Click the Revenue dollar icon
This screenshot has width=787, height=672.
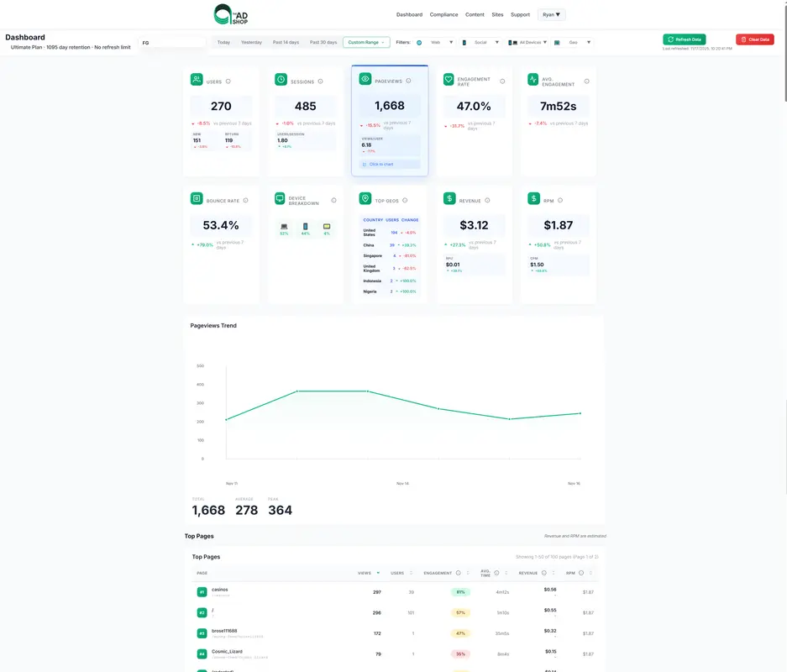449,198
